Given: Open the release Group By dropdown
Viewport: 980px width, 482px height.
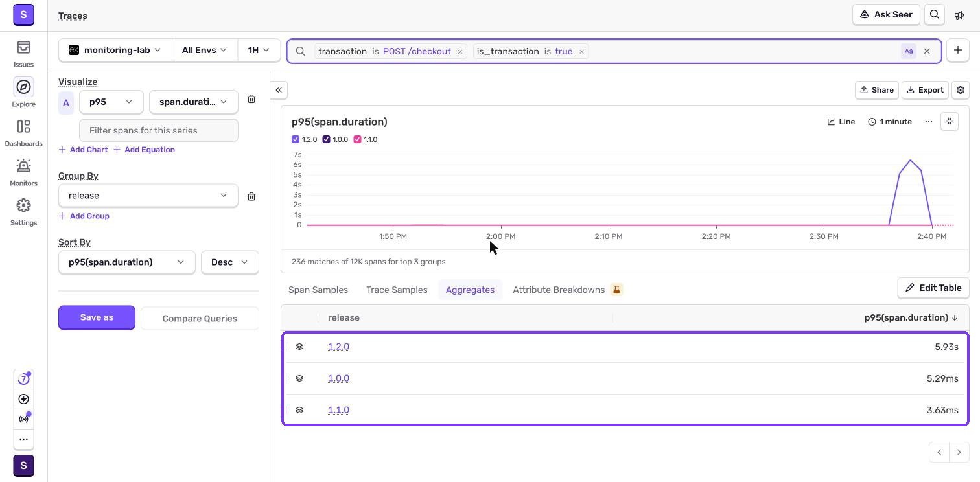Looking at the screenshot, I should click(148, 196).
